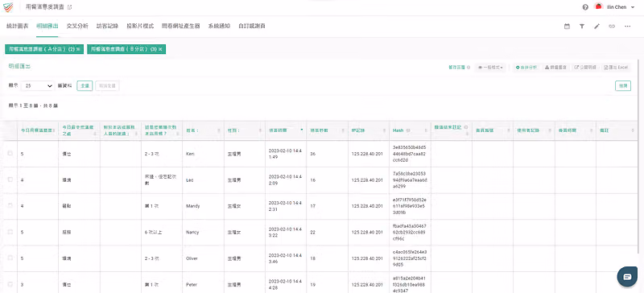Tick the checkbox for Peter's row
This screenshot has width=644, height=293.
(x=10, y=284)
